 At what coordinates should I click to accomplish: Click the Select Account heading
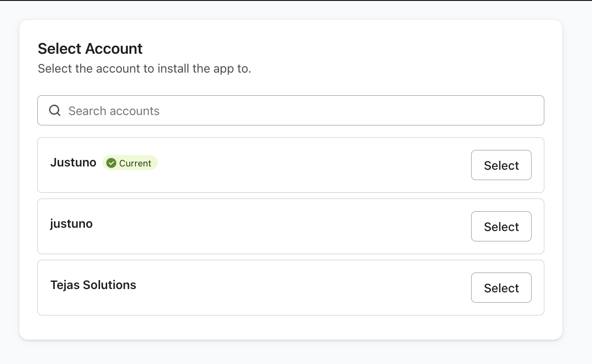(x=90, y=49)
